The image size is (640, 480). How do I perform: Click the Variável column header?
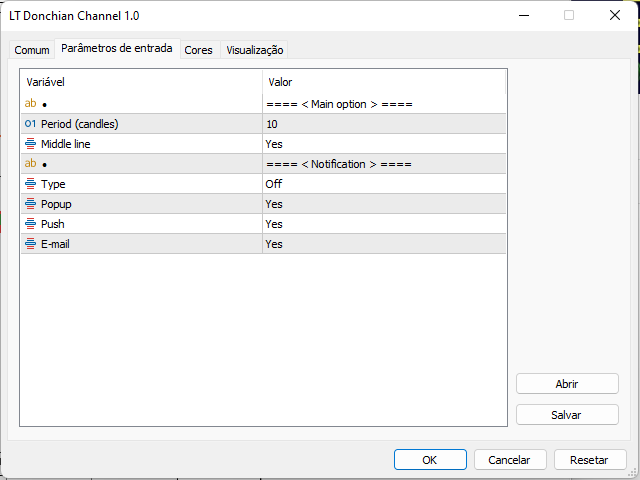(x=141, y=82)
